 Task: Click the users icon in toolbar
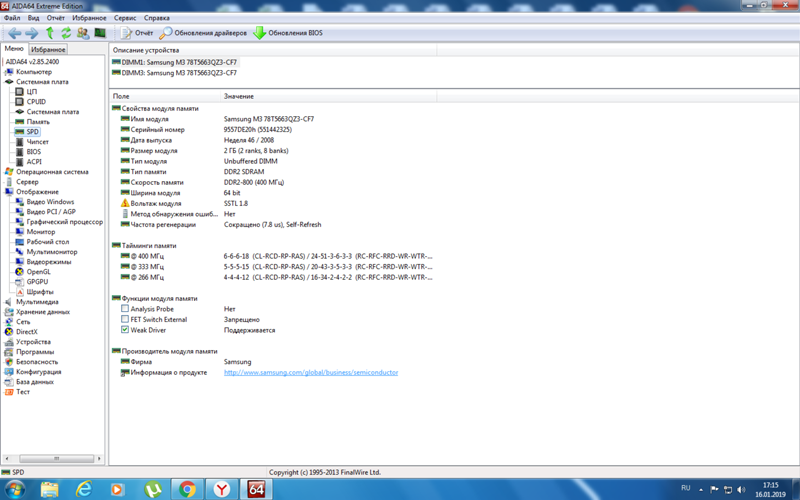pos(83,33)
